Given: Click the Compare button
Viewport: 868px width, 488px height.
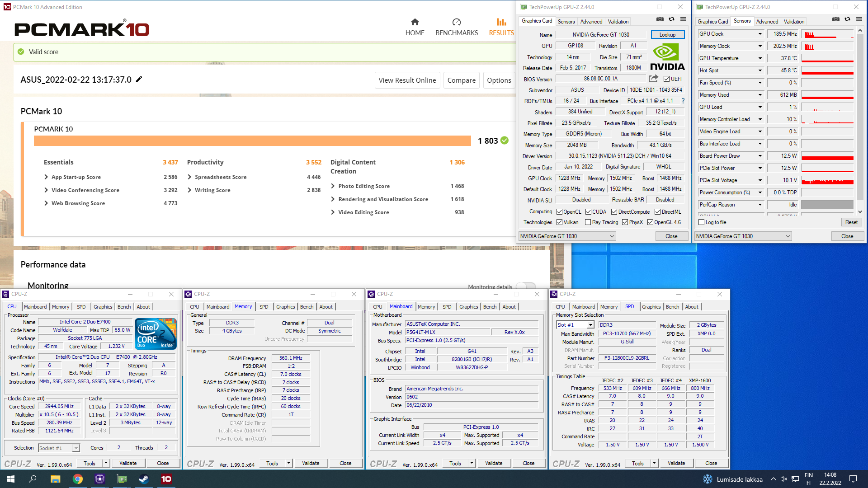Looking at the screenshot, I should [x=461, y=80].
